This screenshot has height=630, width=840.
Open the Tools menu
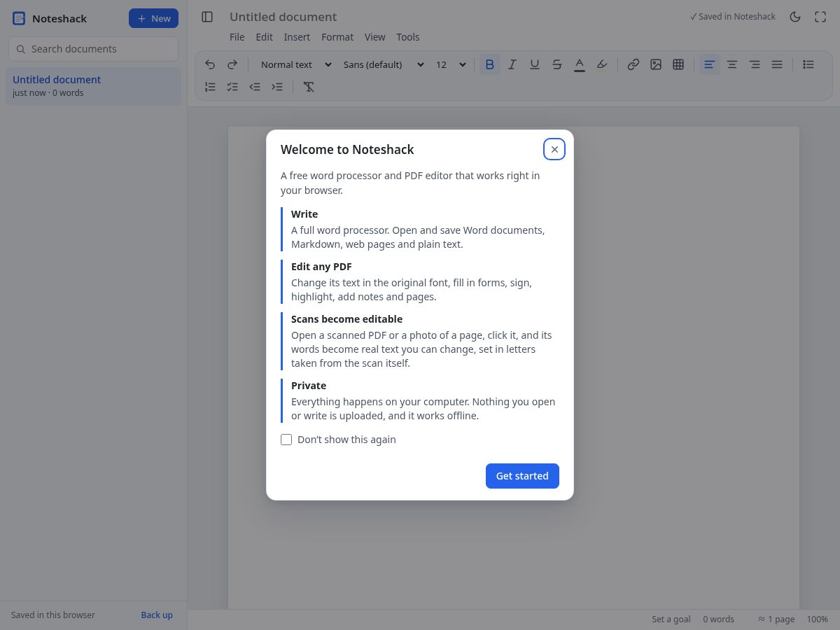tap(408, 37)
